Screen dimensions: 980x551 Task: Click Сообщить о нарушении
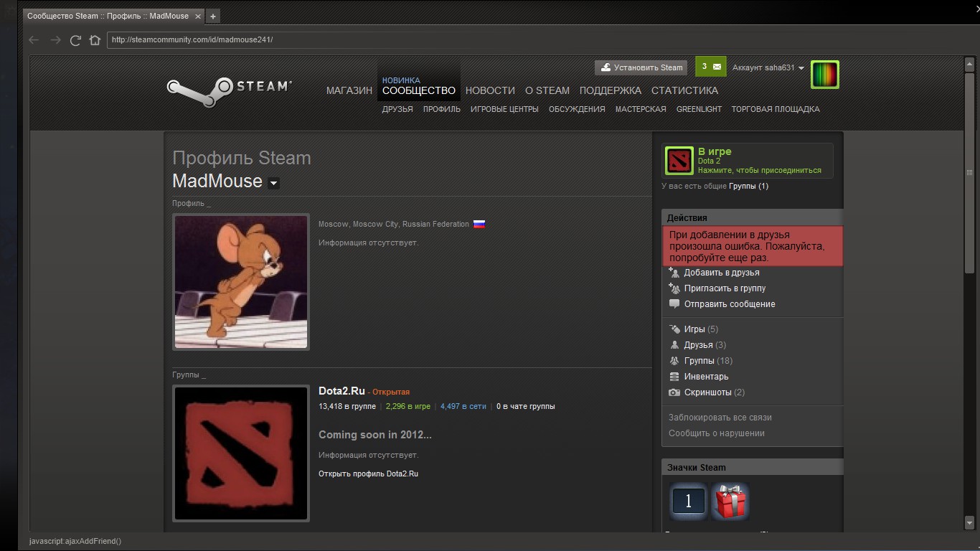(x=717, y=433)
